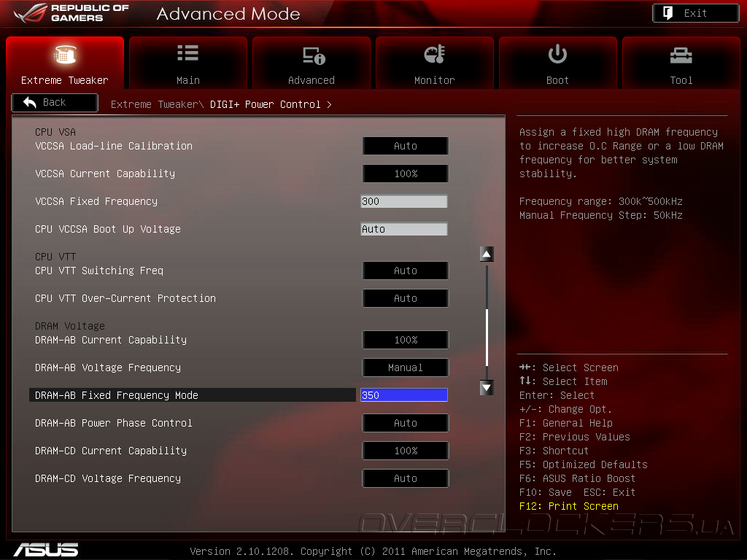Click the CPU VTT section header
The height and width of the screenshot is (560, 747).
point(55,257)
